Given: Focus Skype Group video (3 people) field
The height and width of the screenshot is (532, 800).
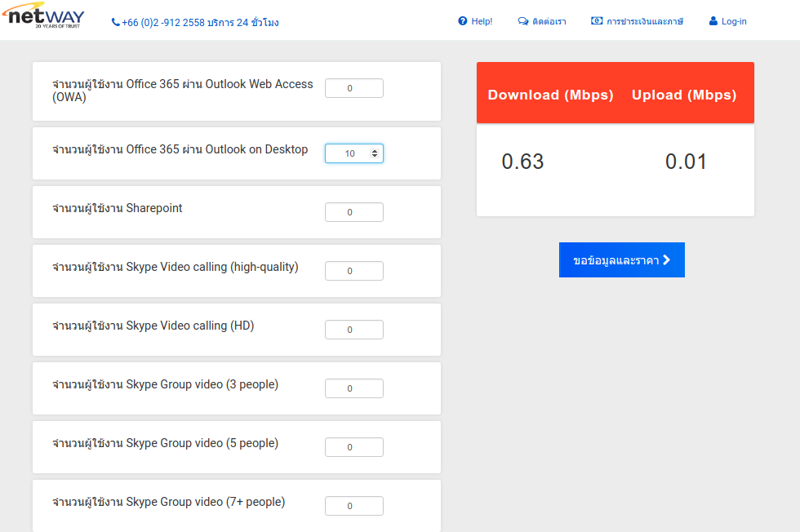Looking at the screenshot, I should (353, 388).
